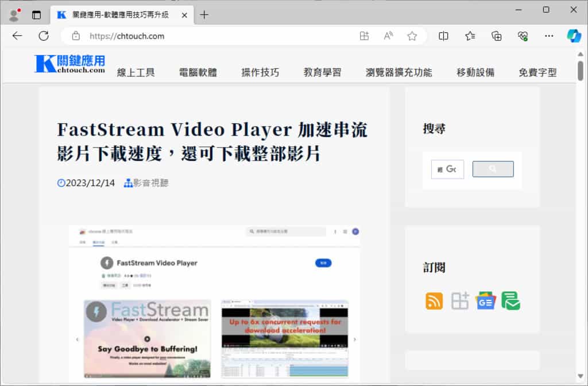Open the Favorites list icon

click(x=470, y=36)
